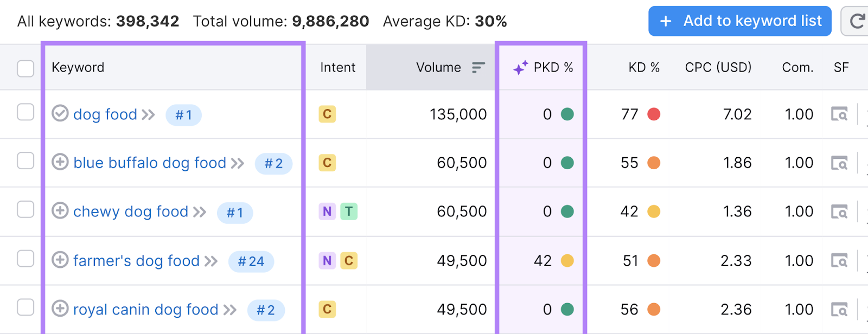Screen dimensions: 868x334
Task: Click the refresh icon beside Add to keyword list
Action: coord(857,21)
